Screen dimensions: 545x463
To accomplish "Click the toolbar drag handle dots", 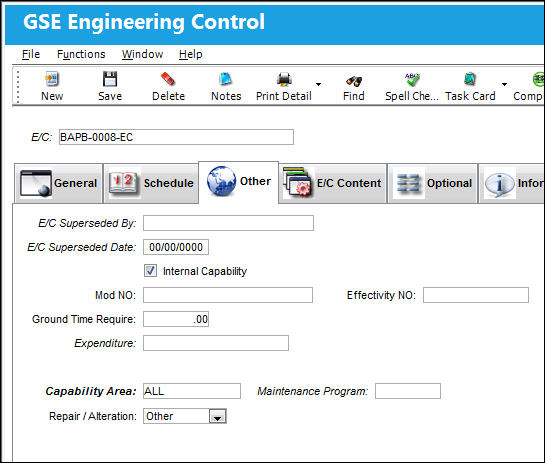I will (x=18, y=87).
